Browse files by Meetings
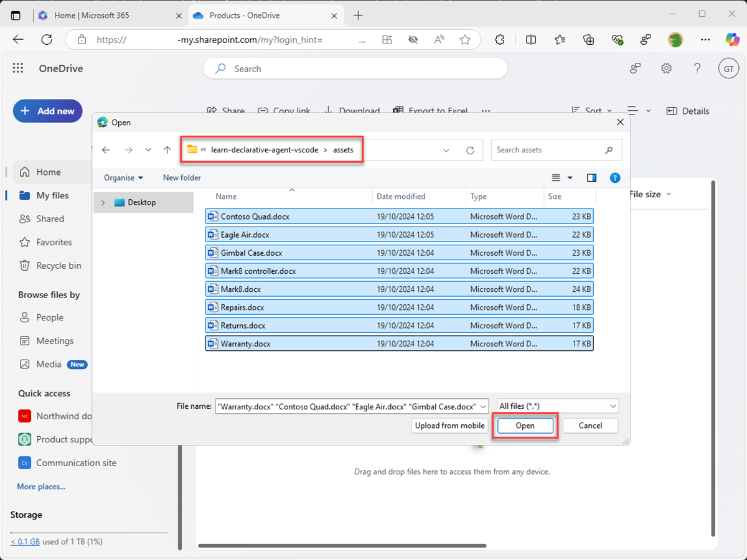Viewport: 747px width, 560px height. pos(55,341)
